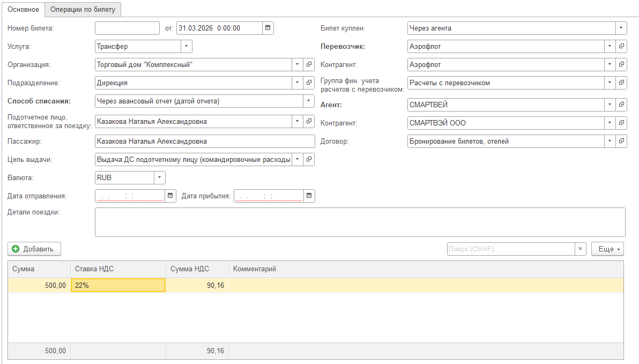
Task: Open calendar for Дата отправления field
Action: tap(170, 196)
